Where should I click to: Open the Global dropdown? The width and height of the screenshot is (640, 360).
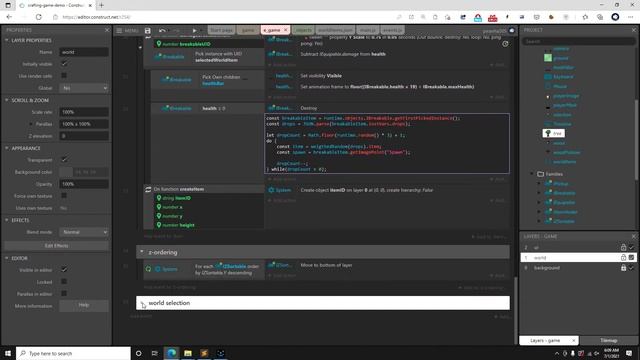84,88
